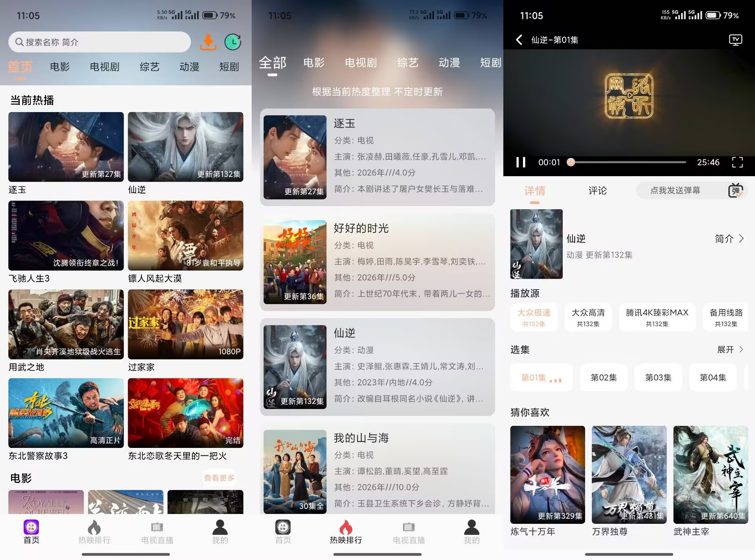Screen dimensions: 755x560
Task: Tap the search input field
Action: pyautogui.click(x=99, y=42)
